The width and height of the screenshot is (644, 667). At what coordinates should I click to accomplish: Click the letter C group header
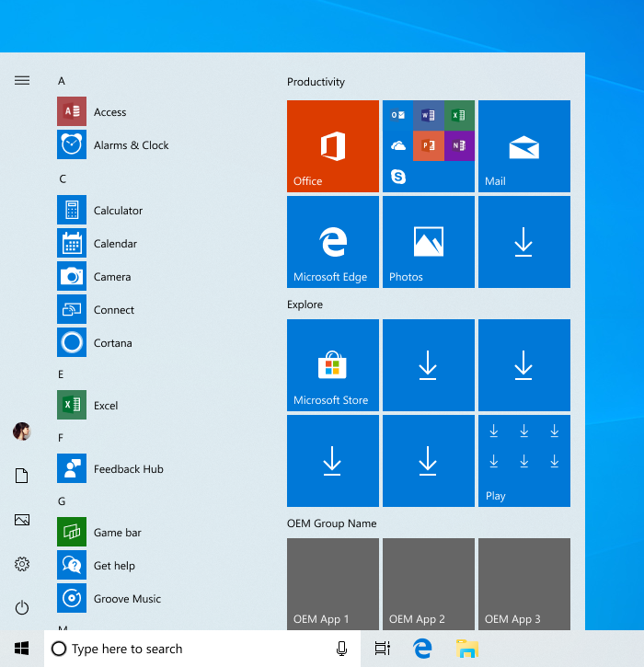pos(63,178)
